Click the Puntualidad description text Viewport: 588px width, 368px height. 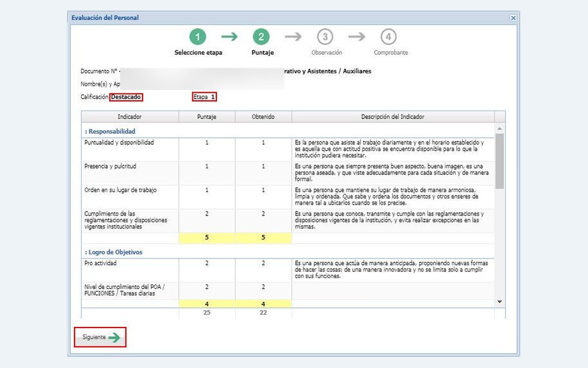coord(389,149)
